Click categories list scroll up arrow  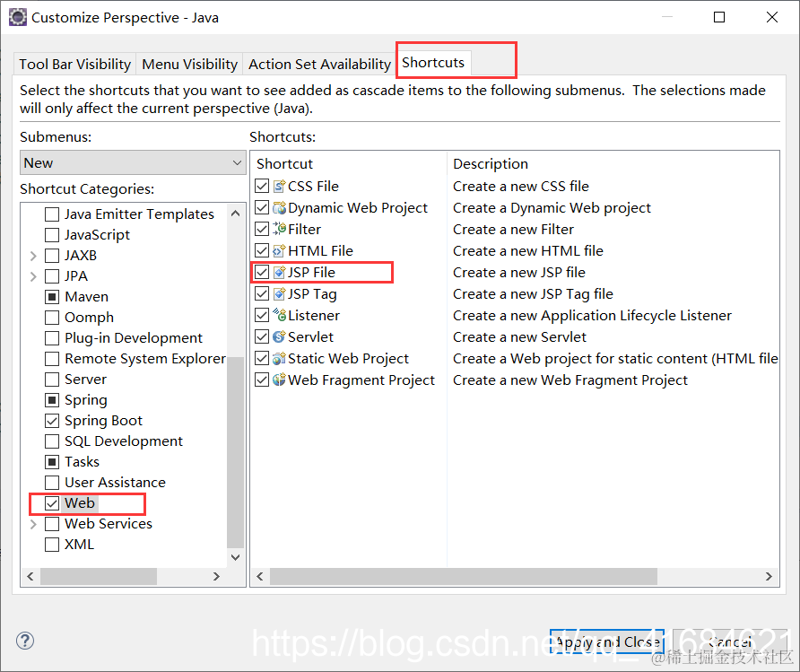(x=235, y=214)
